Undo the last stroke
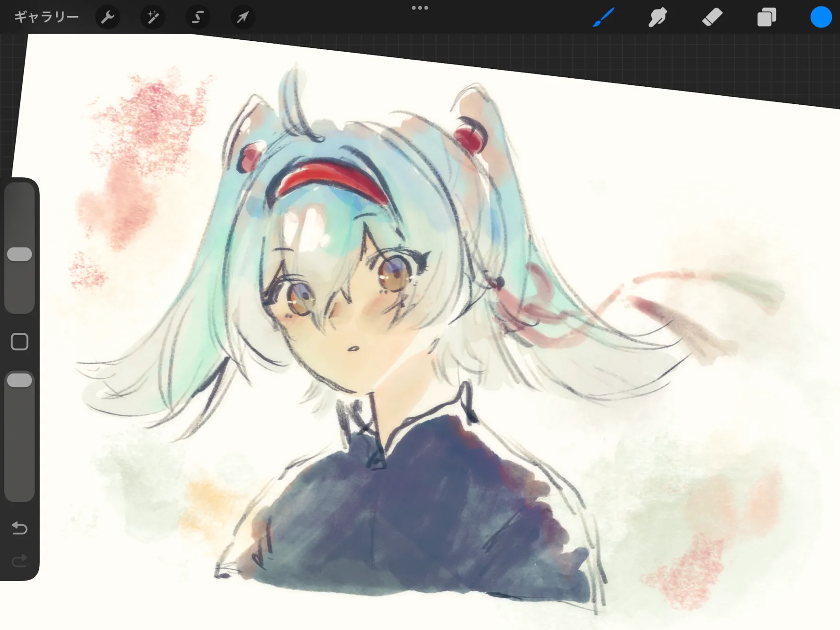 coord(19,528)
